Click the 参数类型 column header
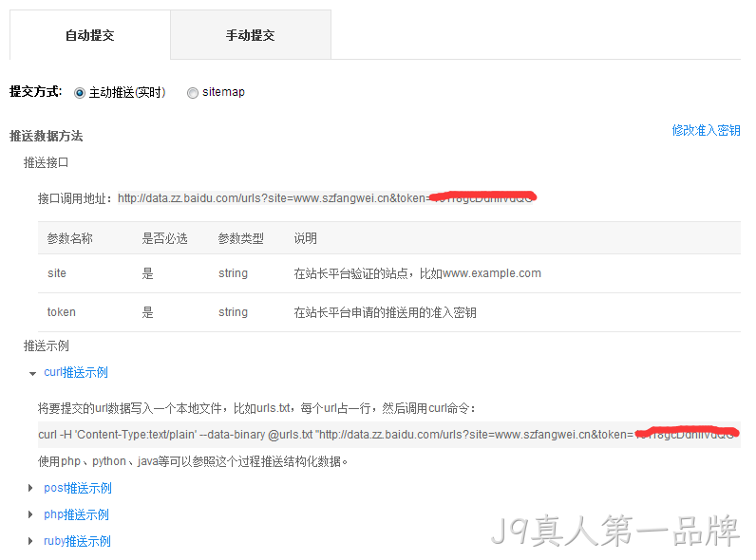This screenshot has height=560, width=756. point(240,238)
